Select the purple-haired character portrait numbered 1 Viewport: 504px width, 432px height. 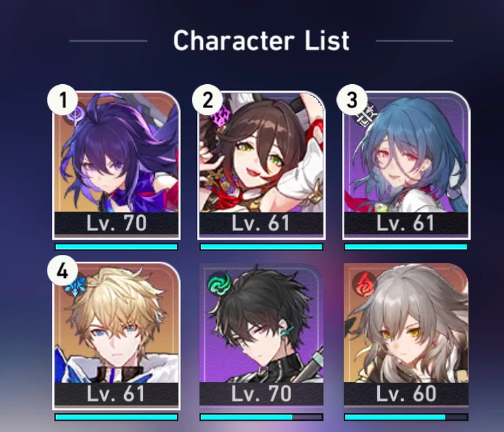116,165
